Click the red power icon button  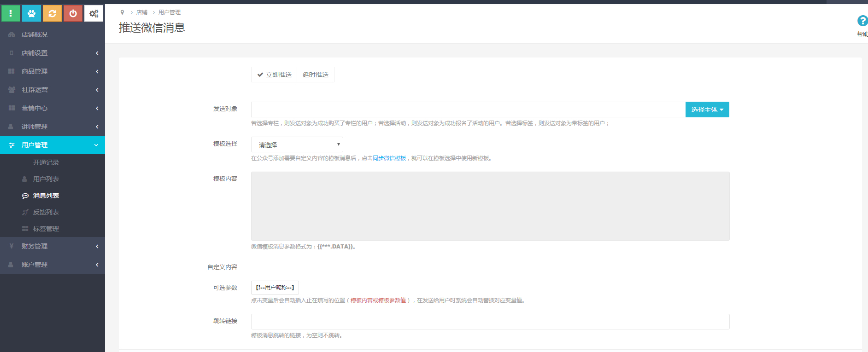73,13
